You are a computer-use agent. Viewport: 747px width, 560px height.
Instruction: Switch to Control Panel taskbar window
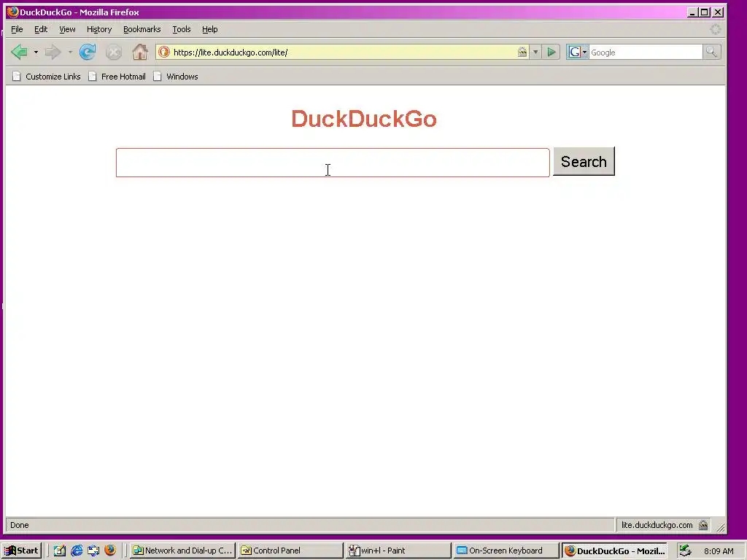pos(290,551)
